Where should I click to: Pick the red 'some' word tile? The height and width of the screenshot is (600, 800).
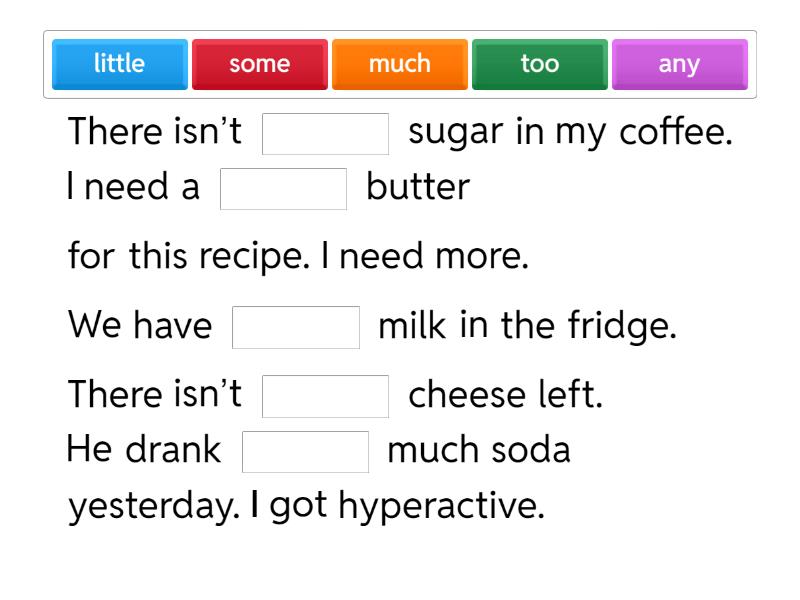tap(259, 64)
